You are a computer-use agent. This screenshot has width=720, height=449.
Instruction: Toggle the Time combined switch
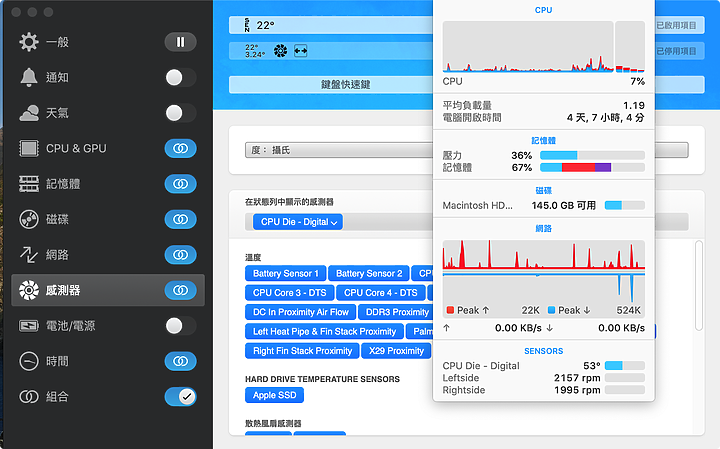pos(180,361)
